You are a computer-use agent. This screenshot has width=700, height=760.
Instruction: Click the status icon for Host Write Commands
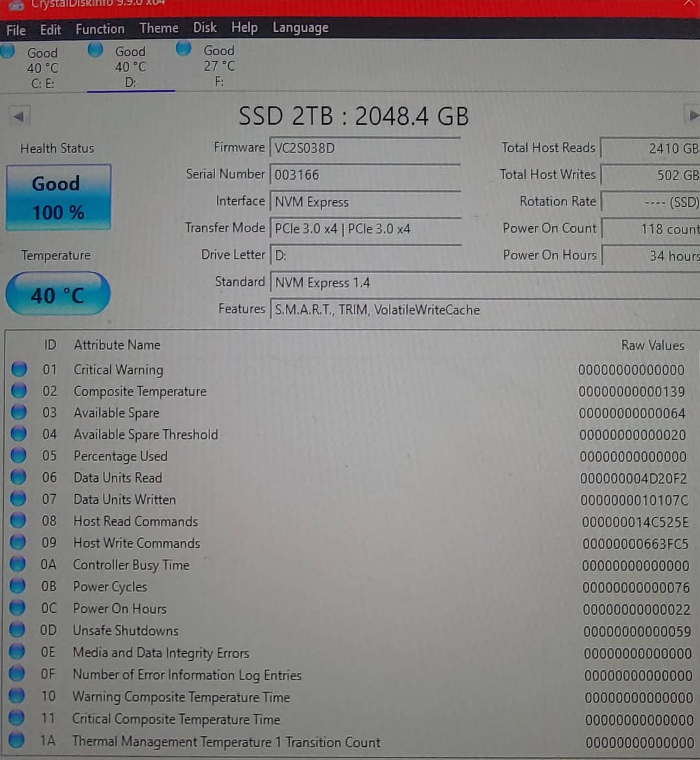point(18,542)
